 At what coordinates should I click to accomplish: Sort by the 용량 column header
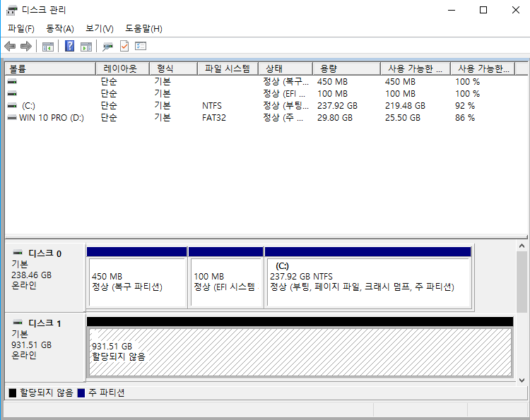[346, 68]
